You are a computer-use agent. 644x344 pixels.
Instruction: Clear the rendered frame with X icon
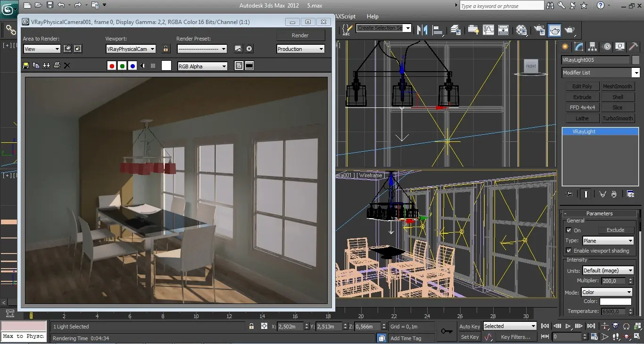[67, 66]
